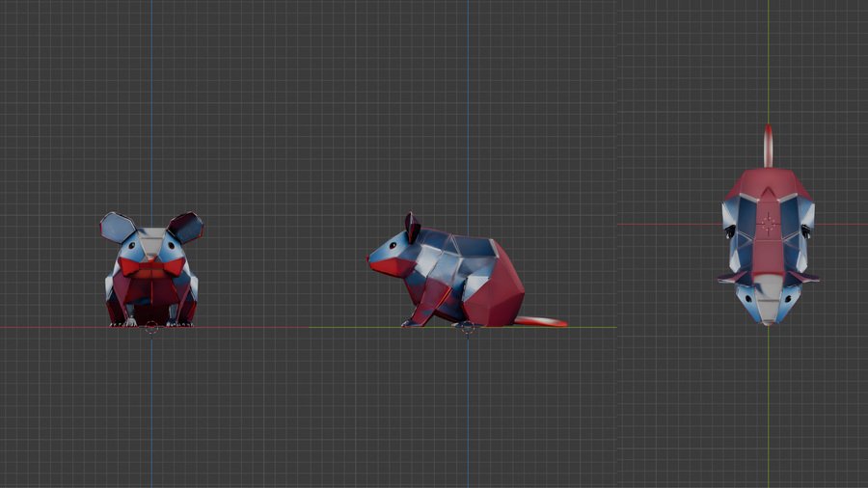Image resolution: width=868 pixels, height=488 pixels.
Task: Select the top-view mouse model
Action: pyautogui.click(x=768, y=225)
